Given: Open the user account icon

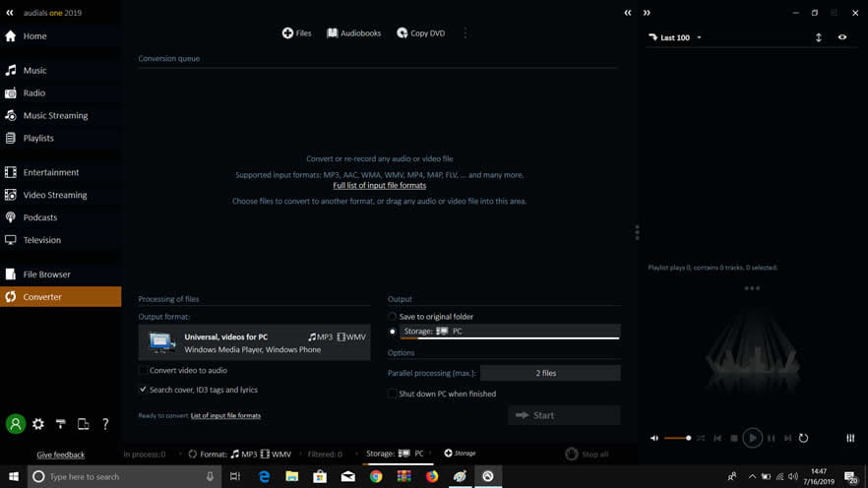Looking at the screenshot, I should tap(15, 424).
